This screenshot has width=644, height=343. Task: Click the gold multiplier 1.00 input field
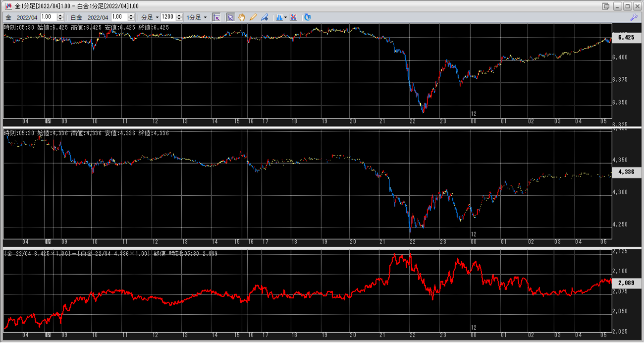point(49,17)
